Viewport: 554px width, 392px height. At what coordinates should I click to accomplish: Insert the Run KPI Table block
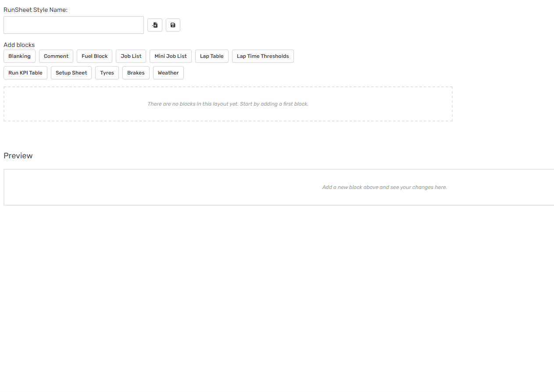pos(25,73)
